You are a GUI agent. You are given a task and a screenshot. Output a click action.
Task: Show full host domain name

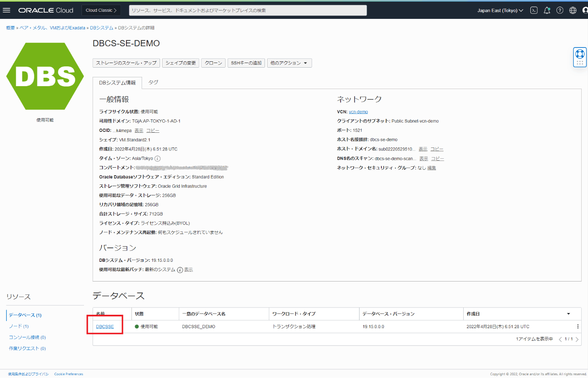point(423,149)
